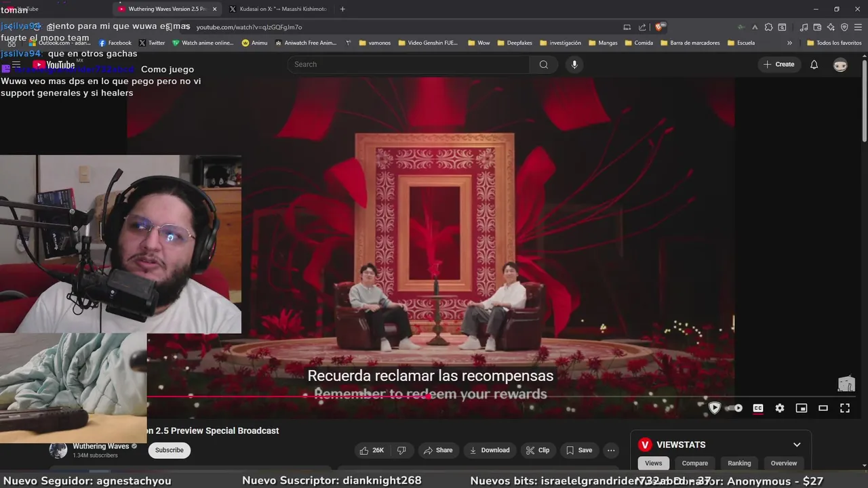Open Brave Shields lion icon
The height and width of the screenshot is (488, 868).
659,27
